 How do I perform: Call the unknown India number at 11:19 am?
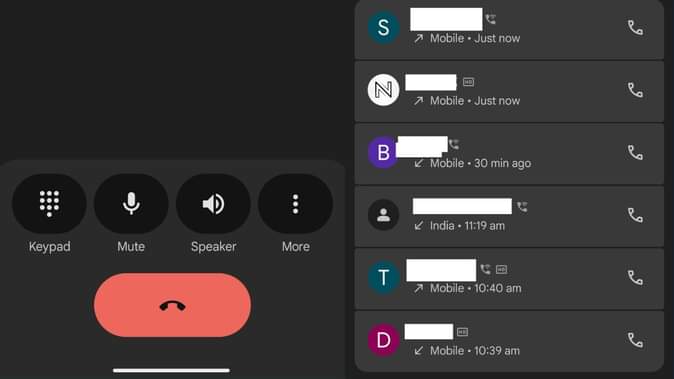635,215
